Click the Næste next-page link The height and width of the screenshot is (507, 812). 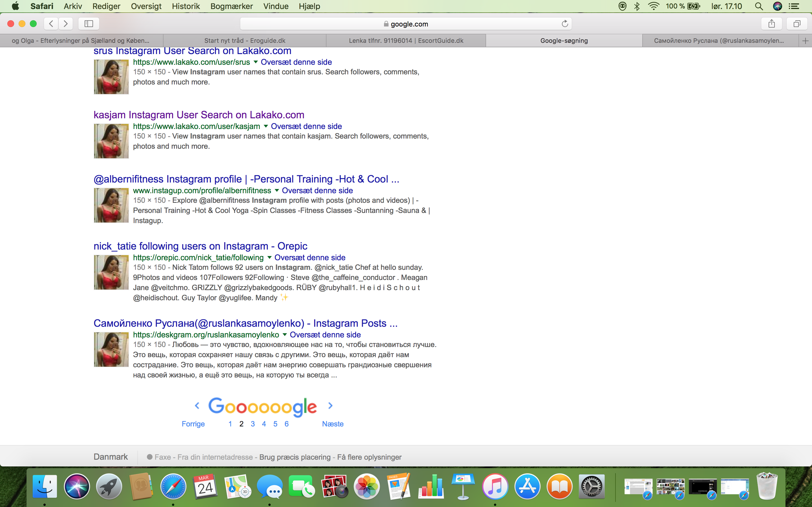coord(332,424)
